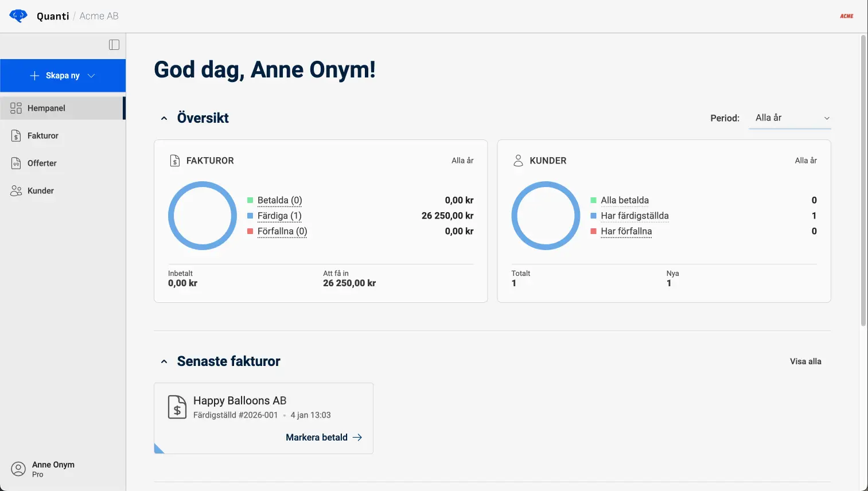Viewport: 868px width, 491px height.
Task: Click the Quanti logo icon
Action: 18,15
